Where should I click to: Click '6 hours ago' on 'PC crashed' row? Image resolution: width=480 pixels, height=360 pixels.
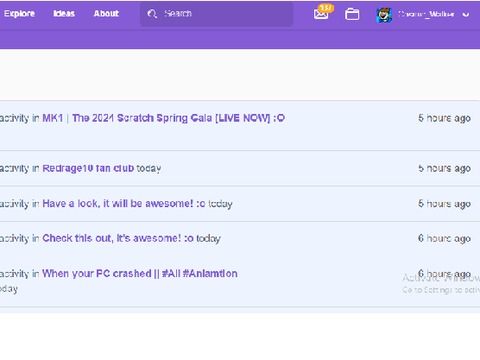[444, 274]
